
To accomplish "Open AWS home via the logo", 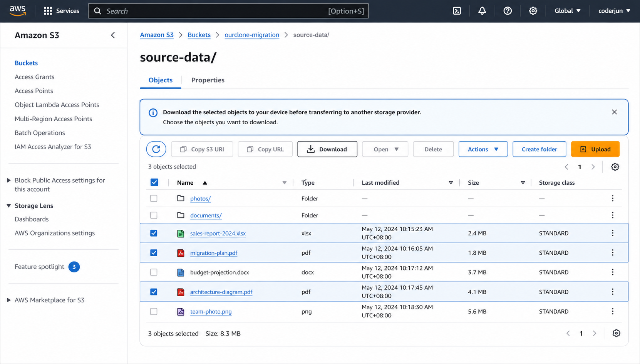I will (18, 11).
